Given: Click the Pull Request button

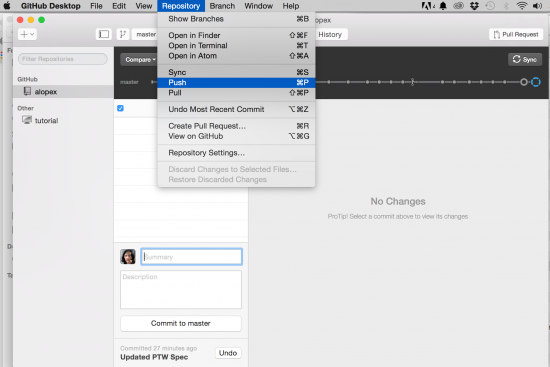Looking at the screenshot, I should [516, 34].
